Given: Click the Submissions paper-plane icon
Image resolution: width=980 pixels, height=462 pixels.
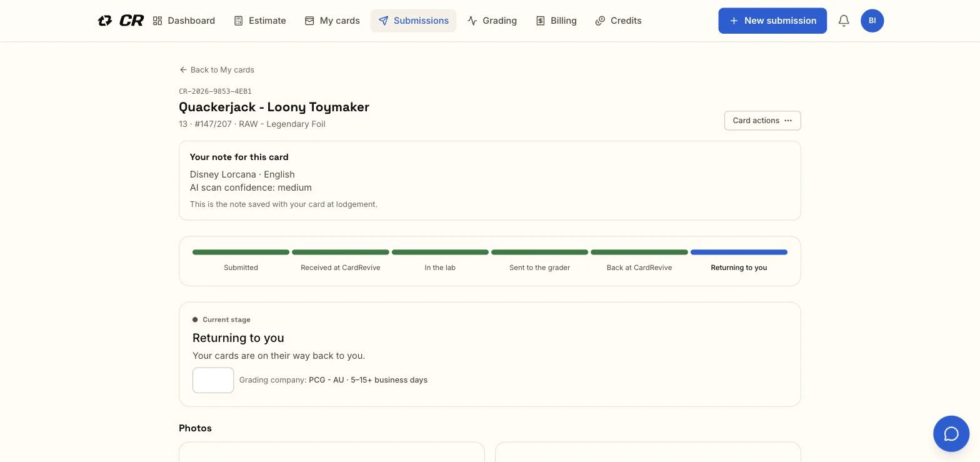Looking at the screenshot, I should pyautogui.click(x=383, y=21).
